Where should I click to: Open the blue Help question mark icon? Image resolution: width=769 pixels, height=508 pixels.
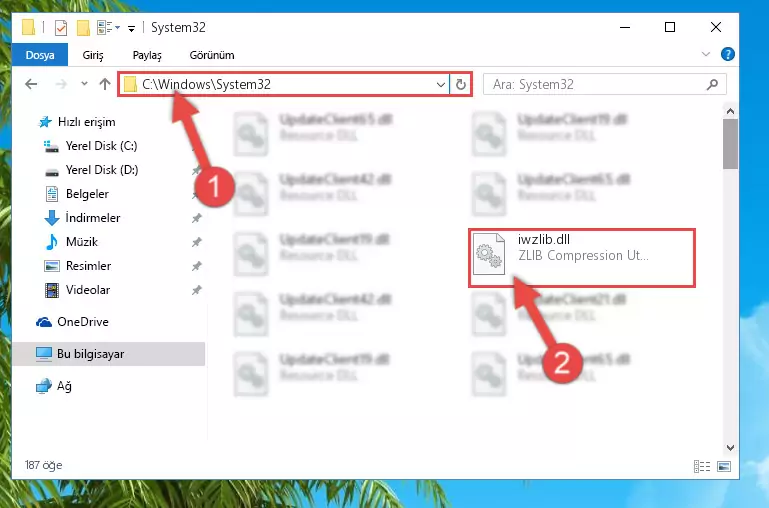pyautogui.click(x=728, y=54)
